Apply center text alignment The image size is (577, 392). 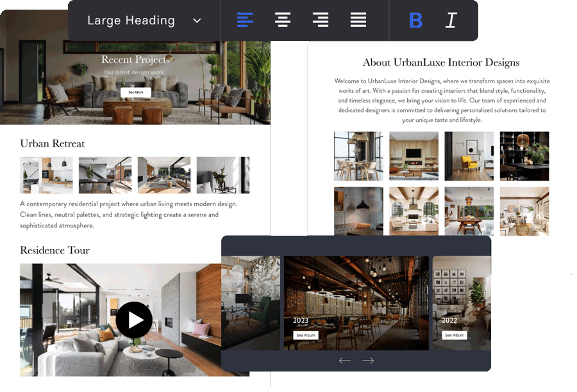coord(283,20)
